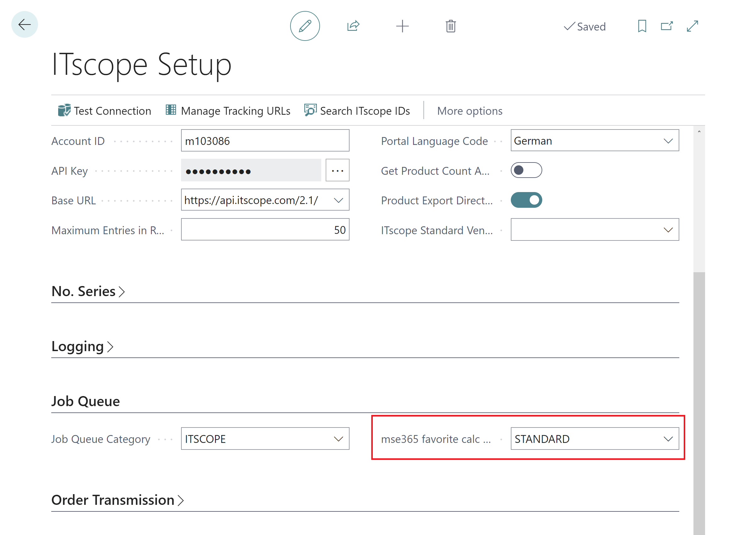This screenshot has height=535, width=756.
Task: Click Search ITscope IDs action
Action: pyautogui.click(x=357, y=111)
